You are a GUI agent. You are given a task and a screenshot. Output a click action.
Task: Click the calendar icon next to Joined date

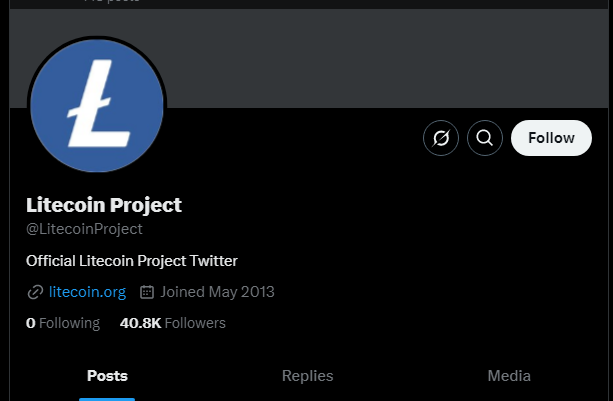click(147, 292)
